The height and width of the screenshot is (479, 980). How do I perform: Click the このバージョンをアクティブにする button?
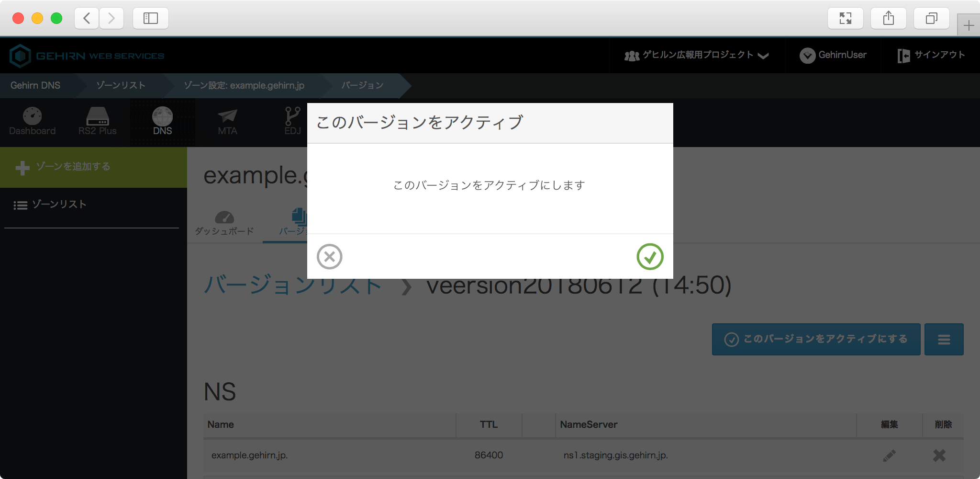point(816,340)
